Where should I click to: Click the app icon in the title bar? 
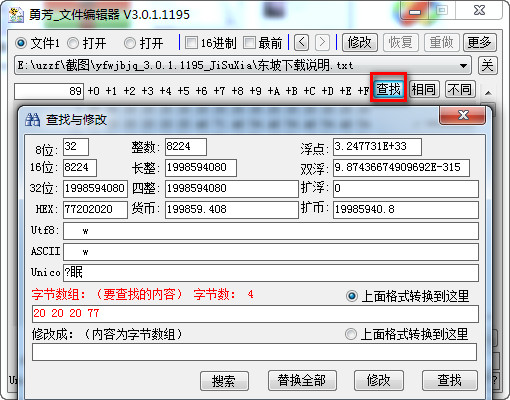pyautogui.click(x=16, y=14)
